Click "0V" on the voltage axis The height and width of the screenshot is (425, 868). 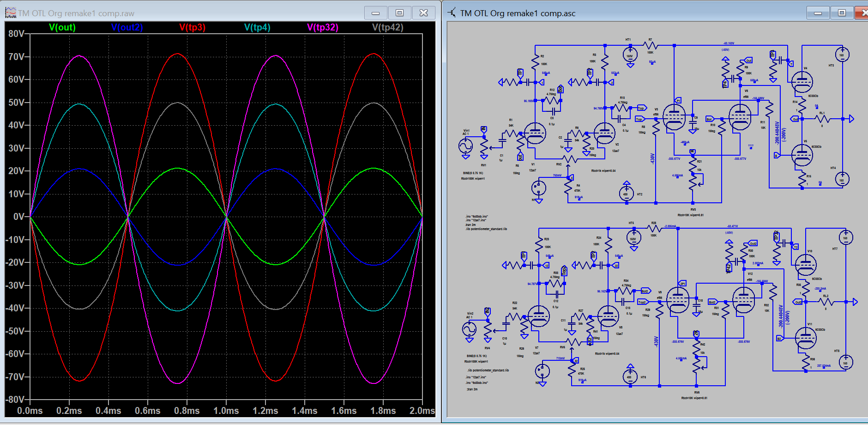tap(19, 217)
